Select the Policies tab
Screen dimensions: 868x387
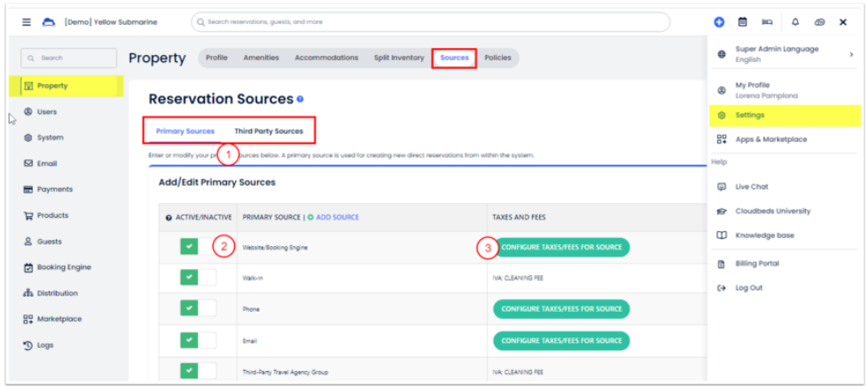tap(497, 58)
